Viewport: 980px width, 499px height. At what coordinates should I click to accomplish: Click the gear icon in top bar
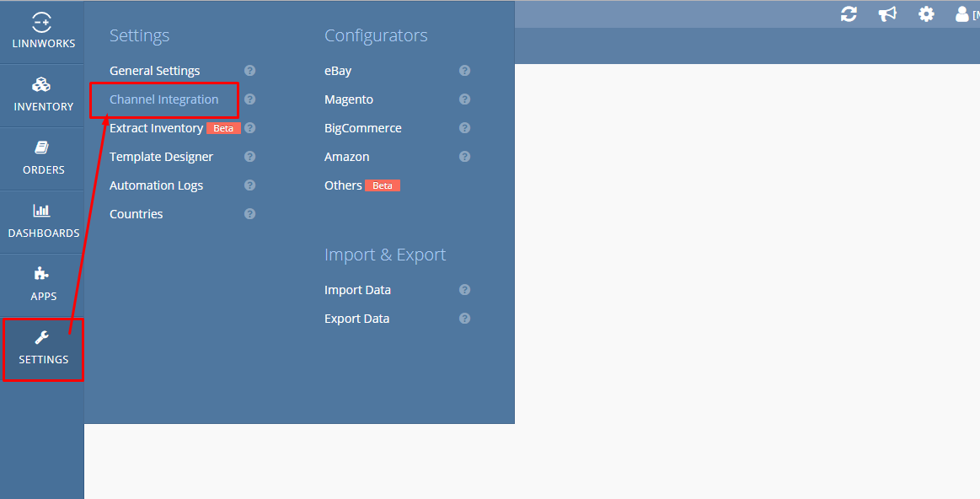pos(926,13)
